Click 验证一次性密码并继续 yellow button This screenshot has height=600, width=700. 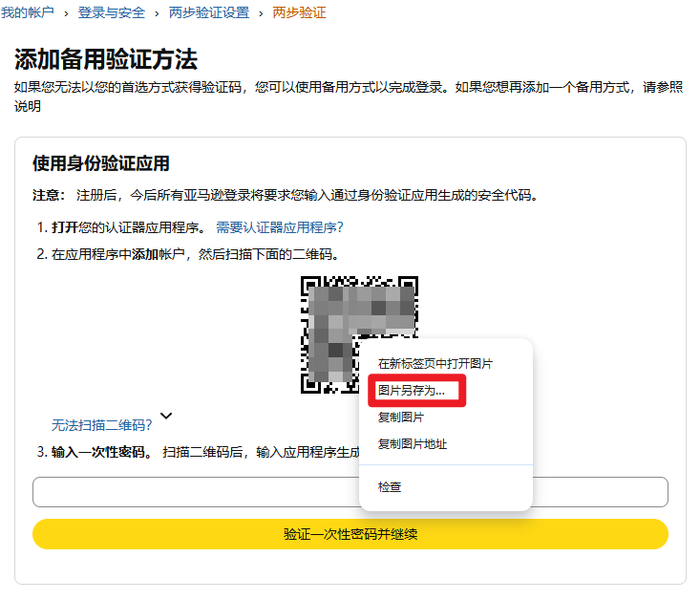(350, 534)
